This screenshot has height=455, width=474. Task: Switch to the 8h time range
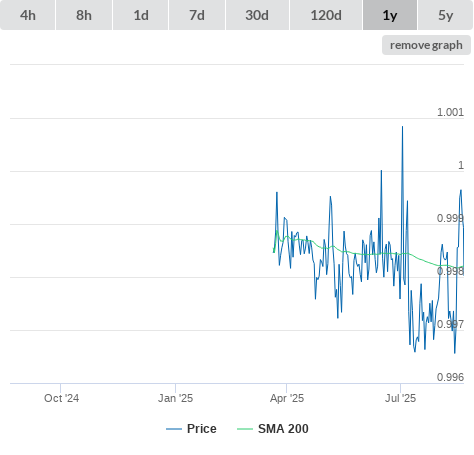click(84, 15)
